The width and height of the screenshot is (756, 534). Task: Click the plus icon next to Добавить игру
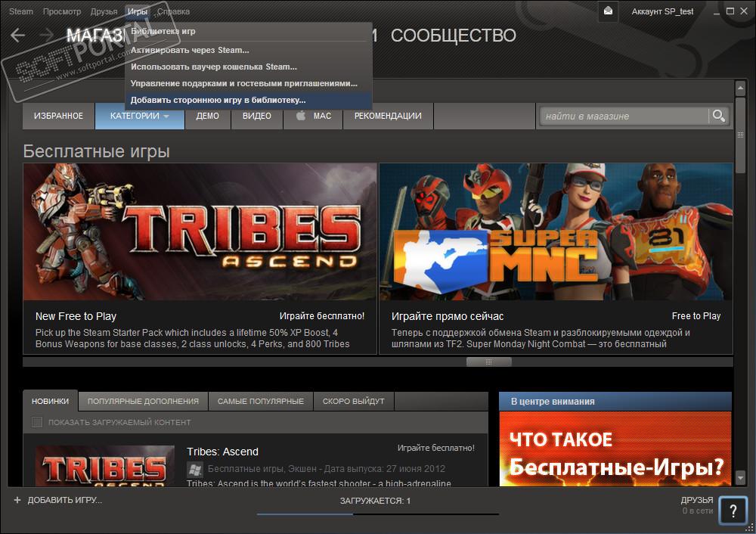pyautogui.click(x=17, y=500)
